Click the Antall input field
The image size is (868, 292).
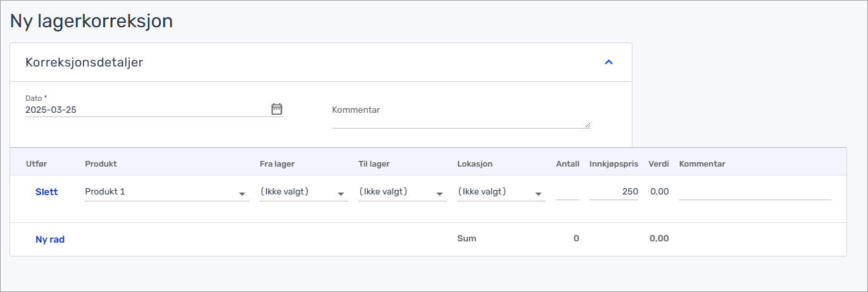(567, 192)
